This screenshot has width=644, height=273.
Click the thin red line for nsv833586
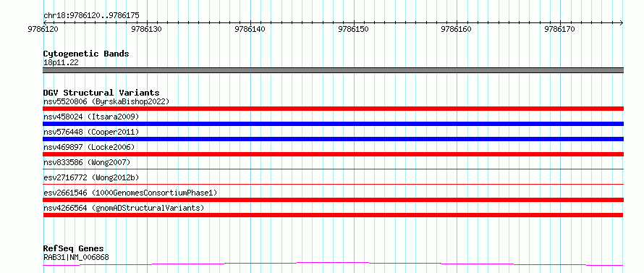(333, 169)
